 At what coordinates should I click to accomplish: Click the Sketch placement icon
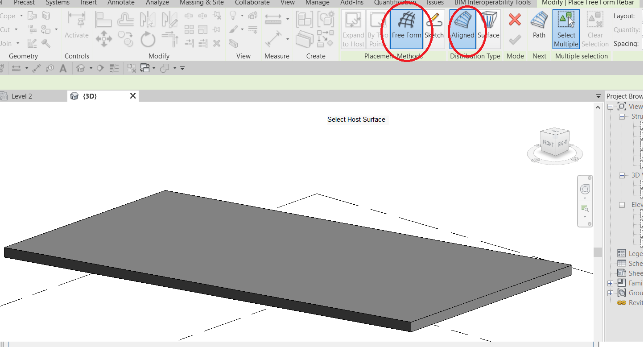[434, 29]
